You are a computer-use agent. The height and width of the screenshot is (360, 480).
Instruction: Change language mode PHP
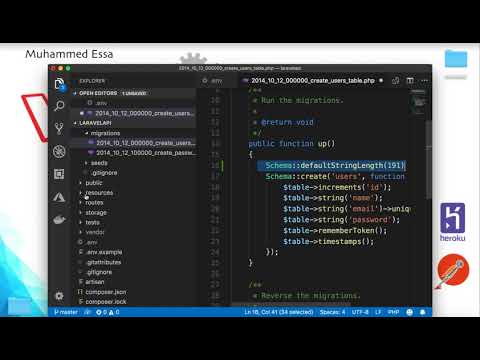click(x=394, y=312)
